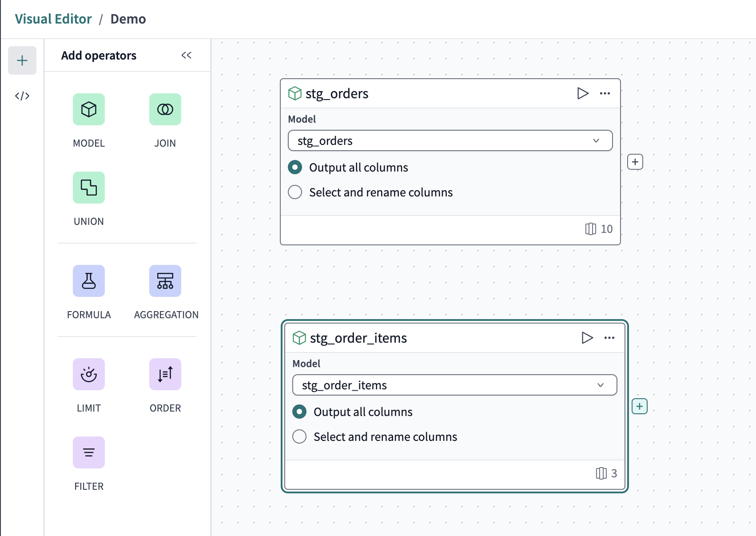Select the JOIN operator icon
The image size is (756, 536).
click(165, 109)
